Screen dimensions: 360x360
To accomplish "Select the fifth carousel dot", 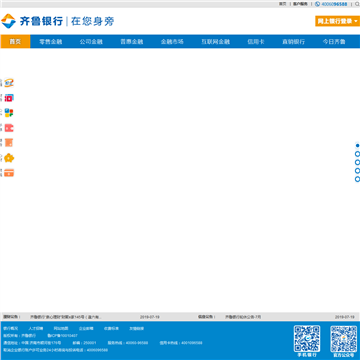I will pyautogui.click(x=357, y=179).
